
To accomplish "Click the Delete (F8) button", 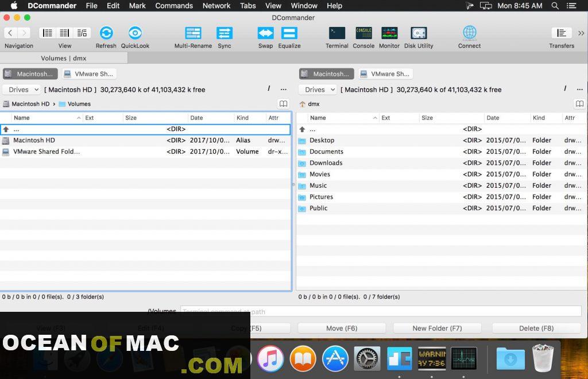I will click(536, 328).
